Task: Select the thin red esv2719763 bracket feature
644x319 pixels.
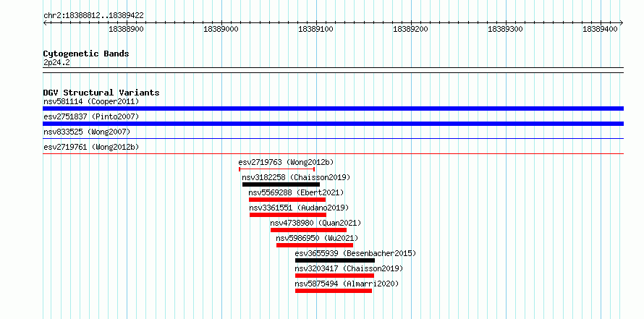Action: click(x=277, y=169)
